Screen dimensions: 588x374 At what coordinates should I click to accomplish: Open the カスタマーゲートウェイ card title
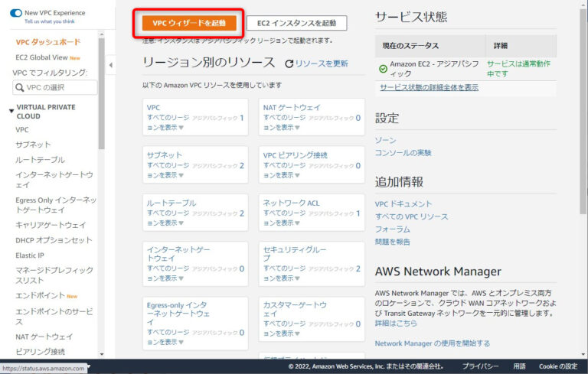tap(294, 309)
